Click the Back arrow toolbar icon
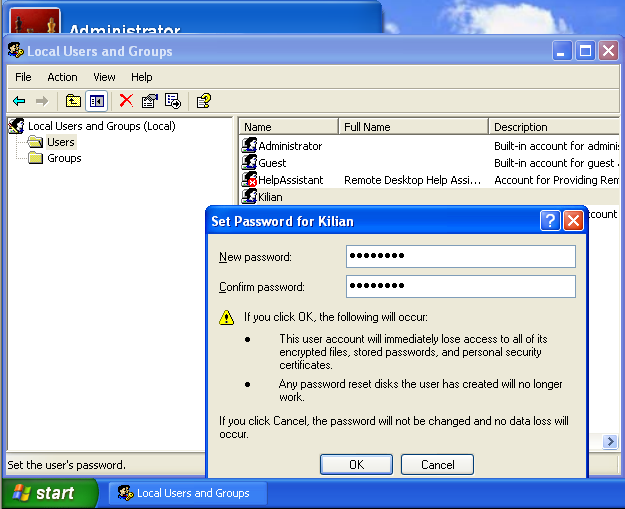This screenshot has height=509, width=625. click(19, 100)
